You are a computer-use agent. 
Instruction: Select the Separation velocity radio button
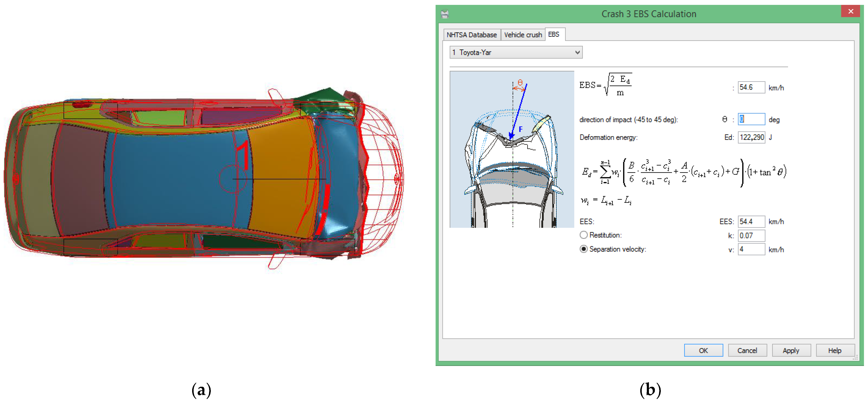pyautogui.click(x=584, y=249)
